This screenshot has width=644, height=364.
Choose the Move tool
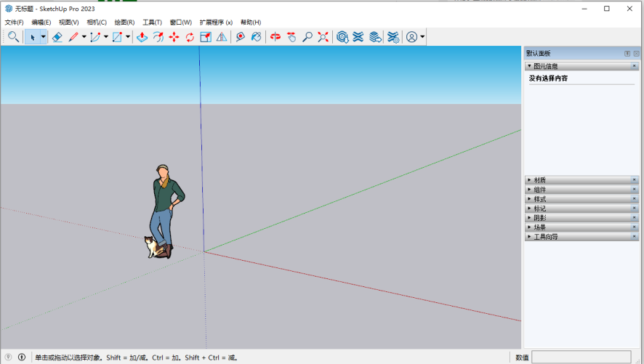pos(174,37)
